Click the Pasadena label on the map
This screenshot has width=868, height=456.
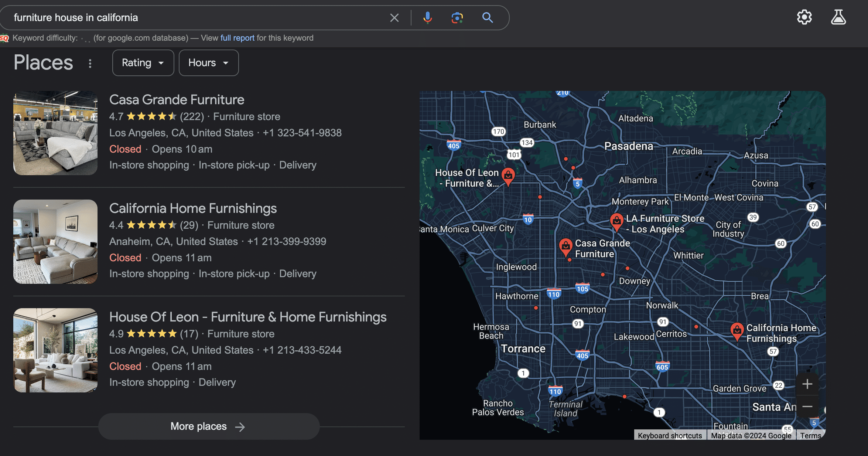(x=629, y=146)
